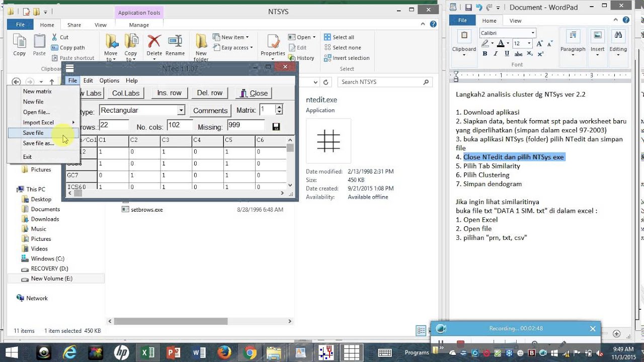Click Cut in Explorer ribbon

pos(60,37)
